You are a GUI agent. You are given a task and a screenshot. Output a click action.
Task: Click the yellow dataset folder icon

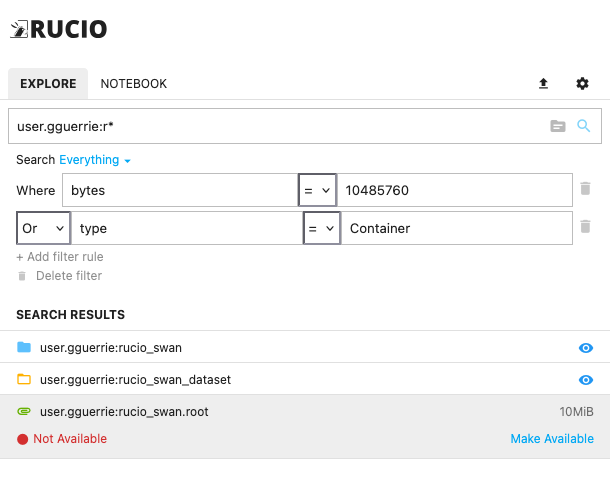click(24, 379)
